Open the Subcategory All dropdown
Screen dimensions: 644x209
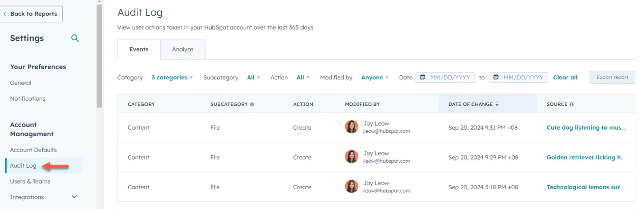click(253, 77)
